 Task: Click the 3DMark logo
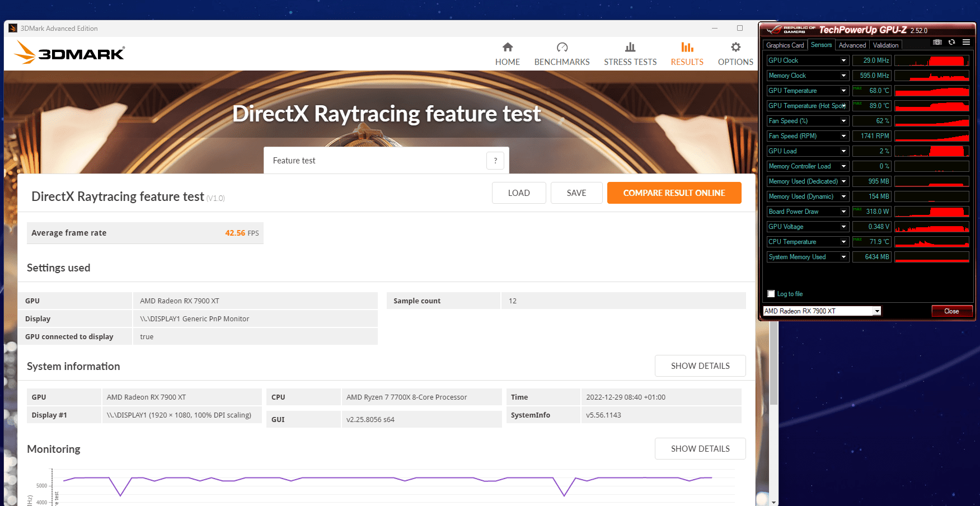[69, 53]
